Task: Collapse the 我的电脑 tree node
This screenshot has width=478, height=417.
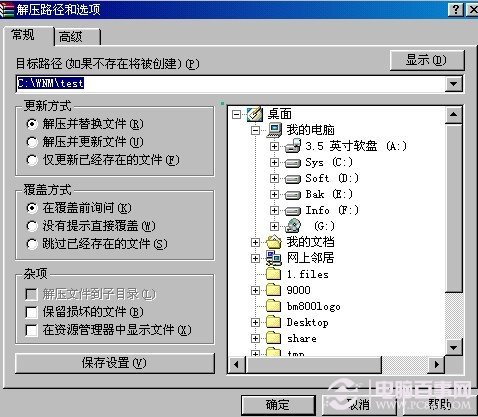Action: tap(255, 130)
